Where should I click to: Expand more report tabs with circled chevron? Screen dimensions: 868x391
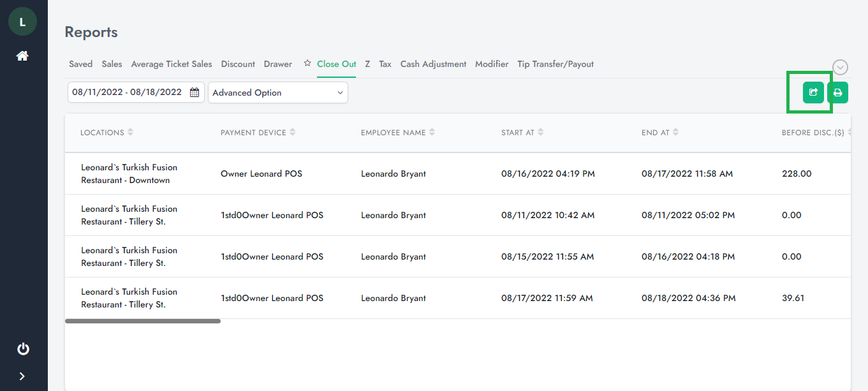click(x=840, y=67)
